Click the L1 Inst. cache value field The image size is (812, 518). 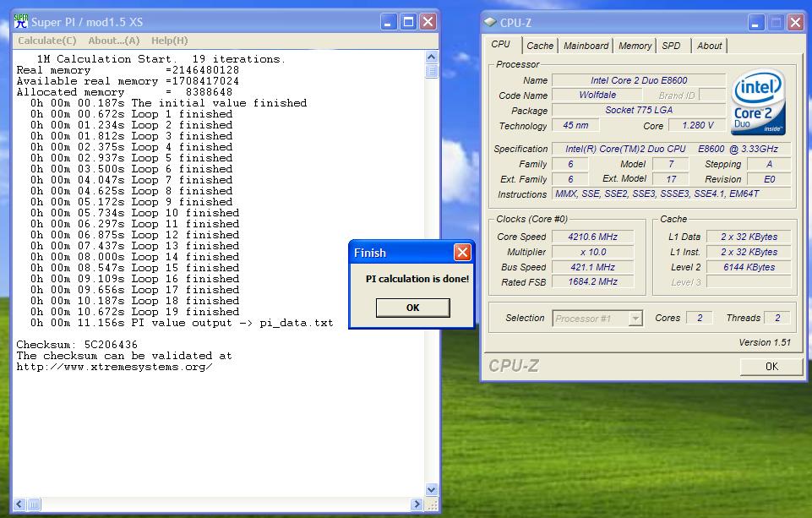click(x=749, y=252)
